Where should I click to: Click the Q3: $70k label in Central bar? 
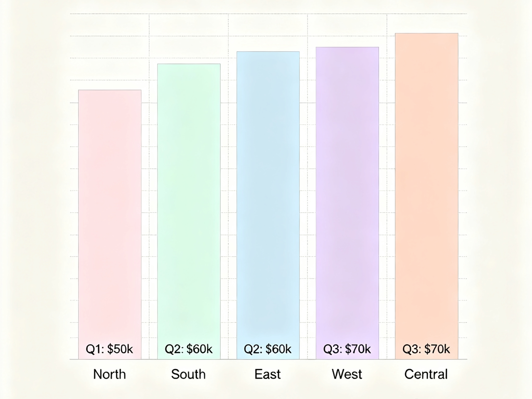pos(426,349)
